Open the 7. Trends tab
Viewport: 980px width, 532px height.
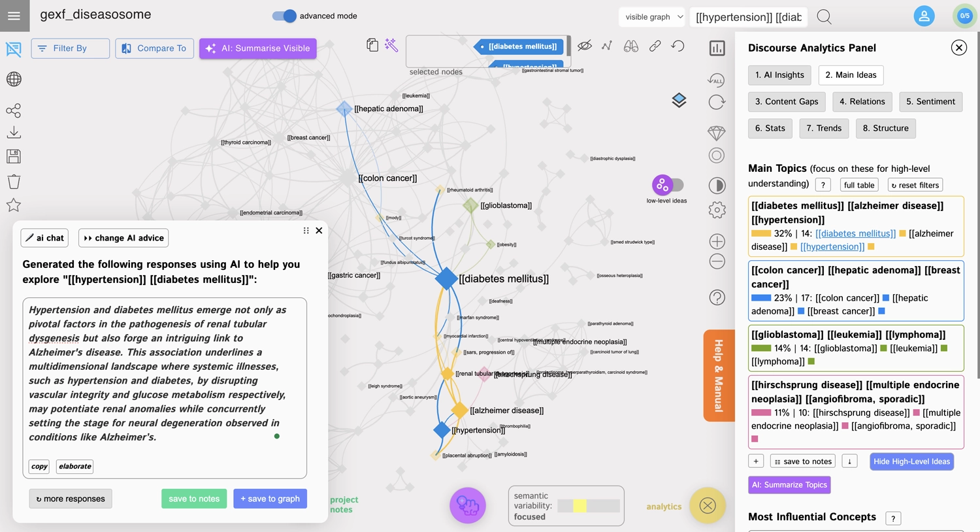coord(824,128)
